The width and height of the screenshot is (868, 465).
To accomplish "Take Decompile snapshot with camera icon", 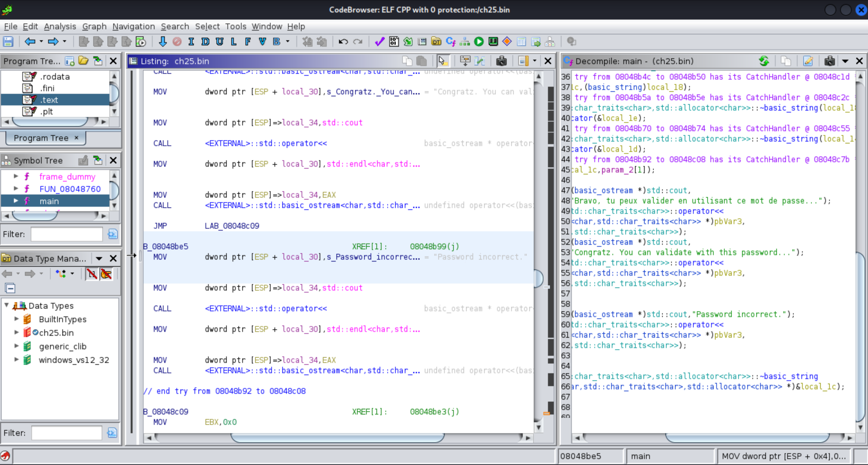I will 829,61.
